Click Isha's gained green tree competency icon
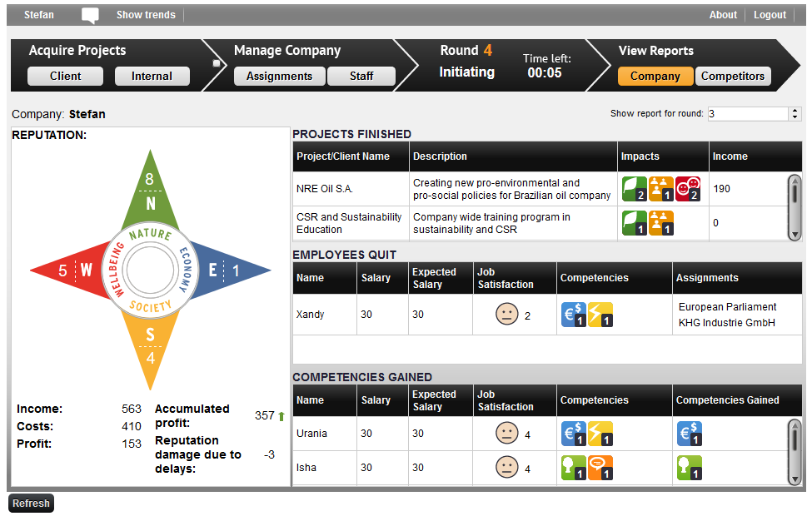The width and height of the screenshot is (812, 526). [x=690, y=468]
